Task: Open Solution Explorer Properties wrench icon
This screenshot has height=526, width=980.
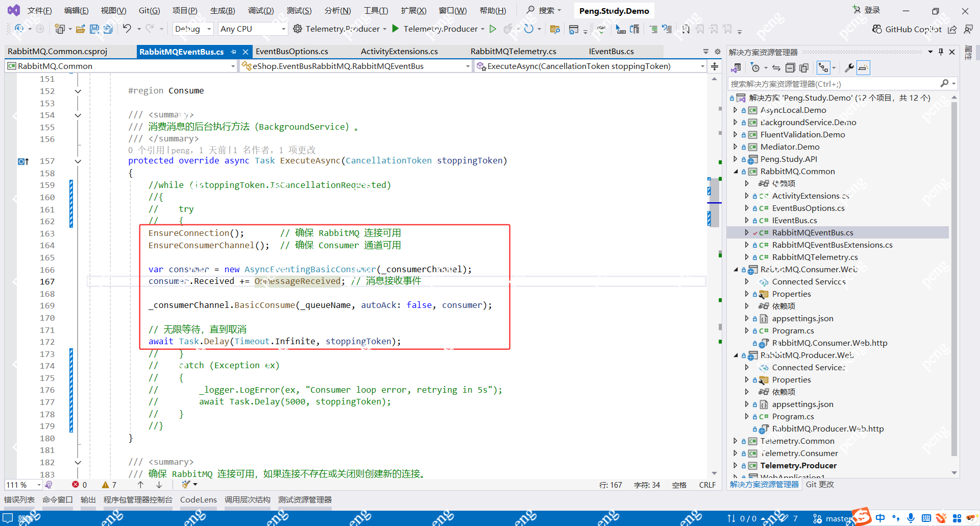Action: tap(849, 68)
